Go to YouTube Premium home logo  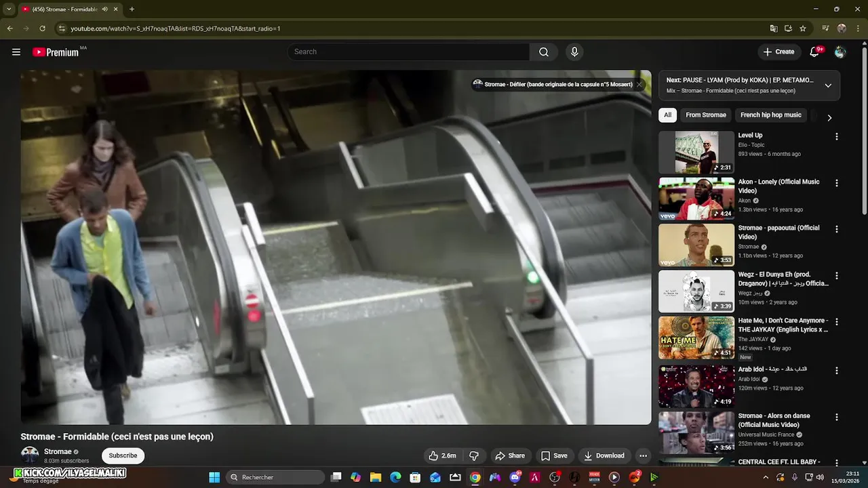coord(56,52)
